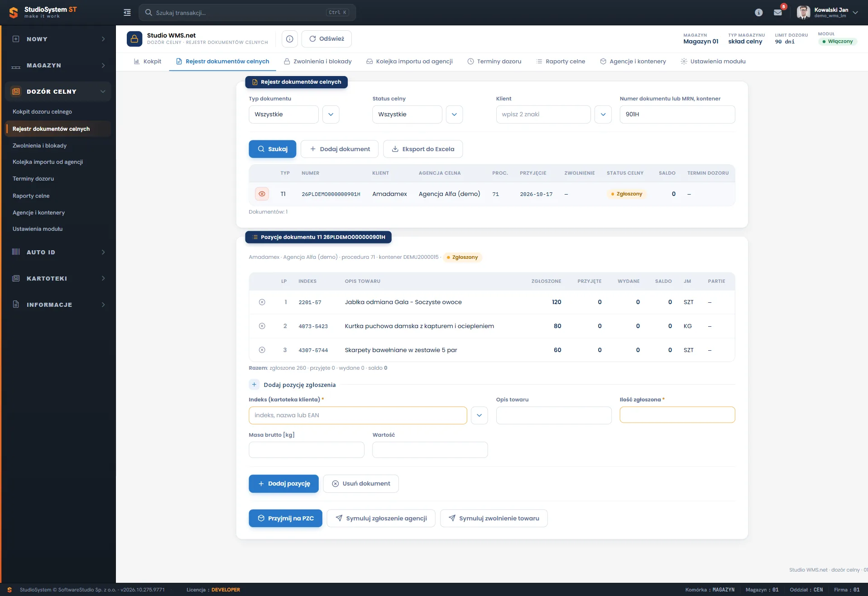The height and width of the screenshot is (596, 868).
Task: Click the Odśwież button
Action: coord(326,39)
